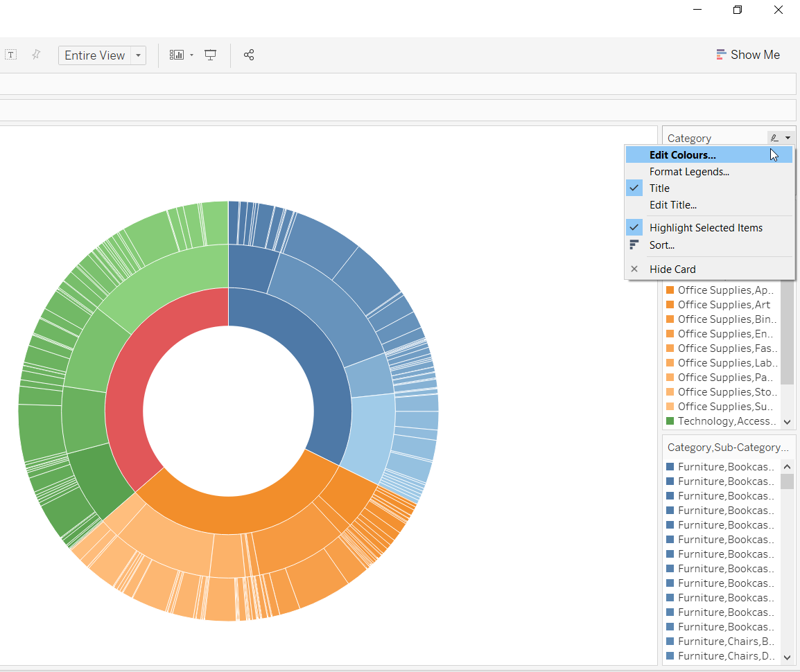
Task: Select the text label icon on the toolbar
Action: (10, 53)
